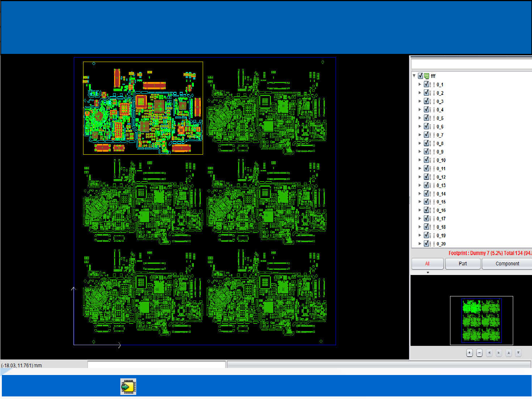Toggle the checkbox for 0_12
The width and height of the screenshot is (532, 399).
click(426, 177)
